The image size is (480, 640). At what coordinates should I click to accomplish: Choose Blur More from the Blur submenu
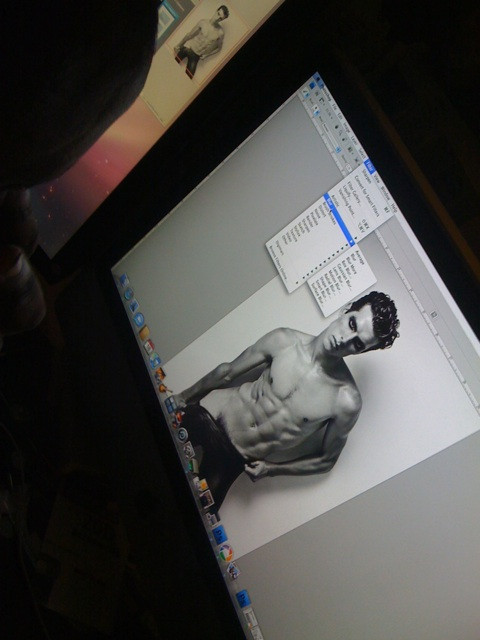pos(352,266)
